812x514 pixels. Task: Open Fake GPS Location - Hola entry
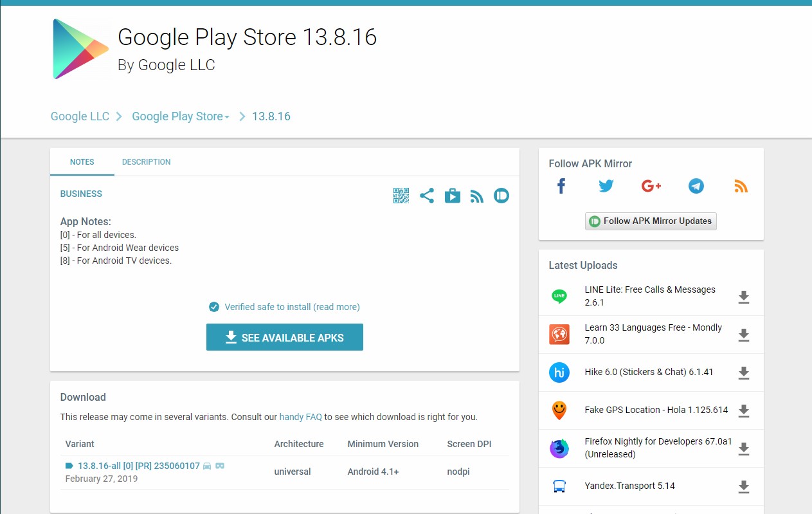(656, 410)
